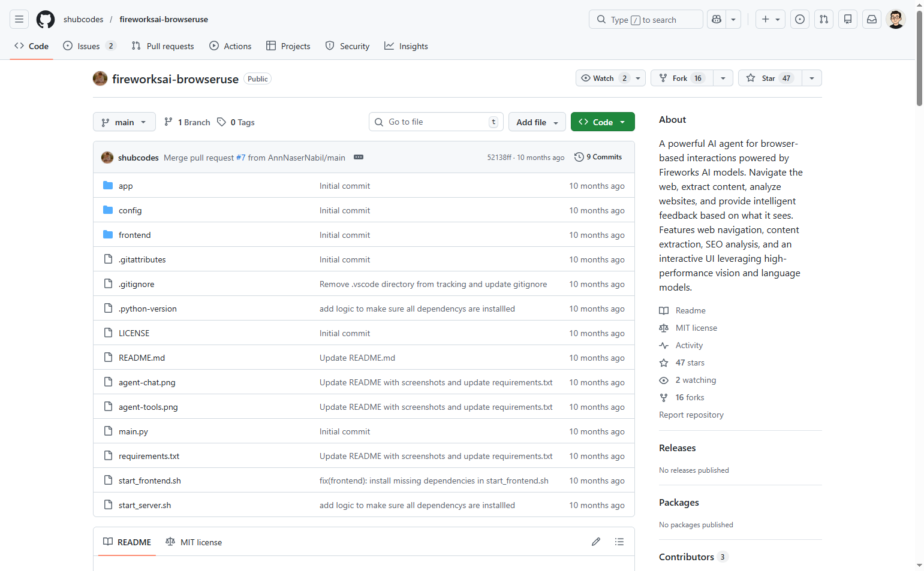Image resolution: width=924 pixels, height=571 pixels.
Task: Open the Copilot dropdown arrow
Action: [x=733, y=19]
